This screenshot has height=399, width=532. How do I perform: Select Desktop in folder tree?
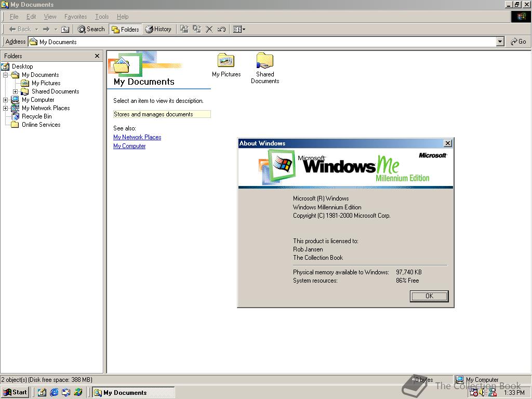click(22, 66)
